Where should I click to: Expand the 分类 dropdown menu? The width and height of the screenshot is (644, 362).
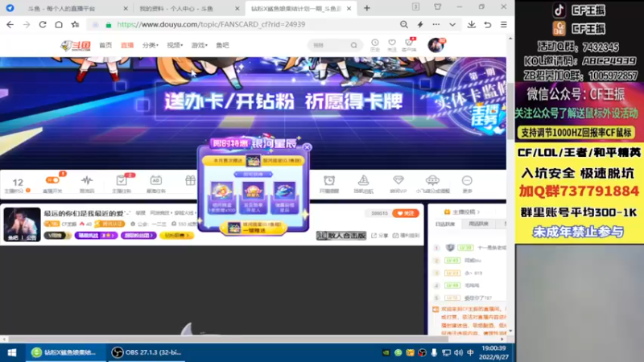pos(151,45)
